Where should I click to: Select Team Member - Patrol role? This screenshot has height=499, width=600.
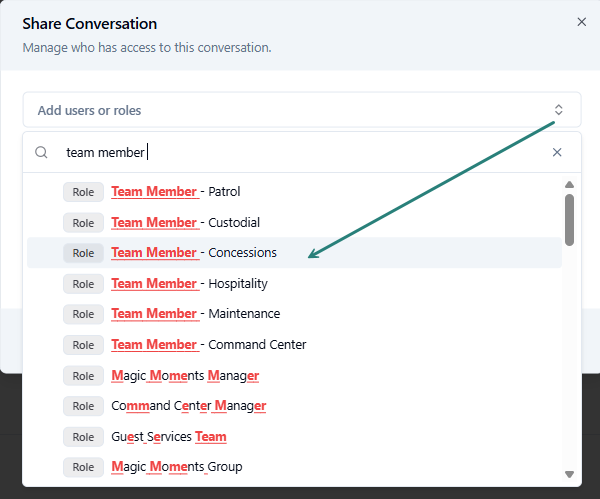[176, 192]
